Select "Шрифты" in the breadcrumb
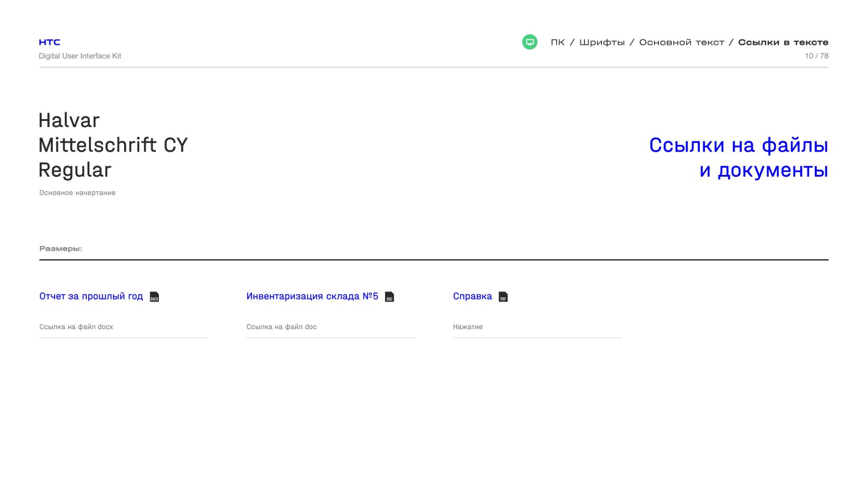The height and width of the screenshot is (488, 868). tap(602, 43)
